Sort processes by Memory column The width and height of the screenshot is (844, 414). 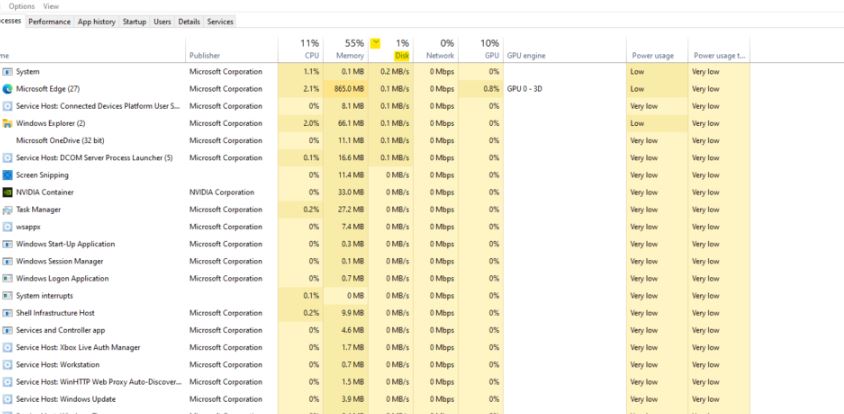point(346,49)
